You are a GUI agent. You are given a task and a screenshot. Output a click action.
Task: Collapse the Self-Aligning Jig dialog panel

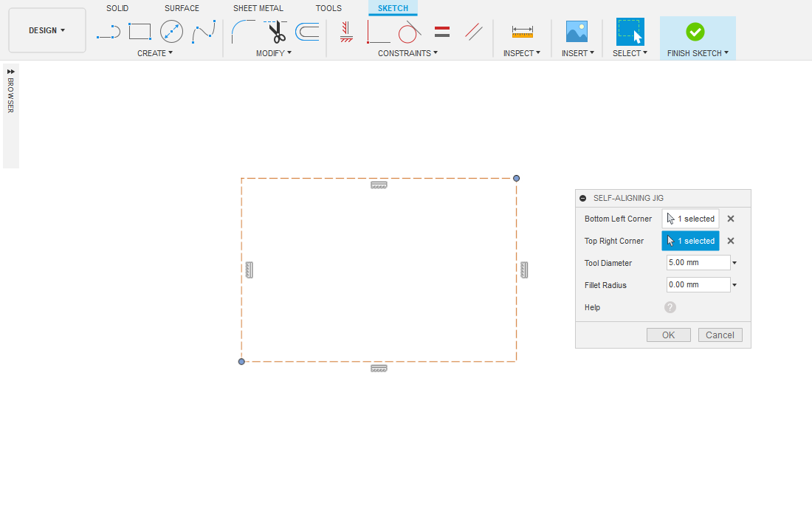click(583, 198)
